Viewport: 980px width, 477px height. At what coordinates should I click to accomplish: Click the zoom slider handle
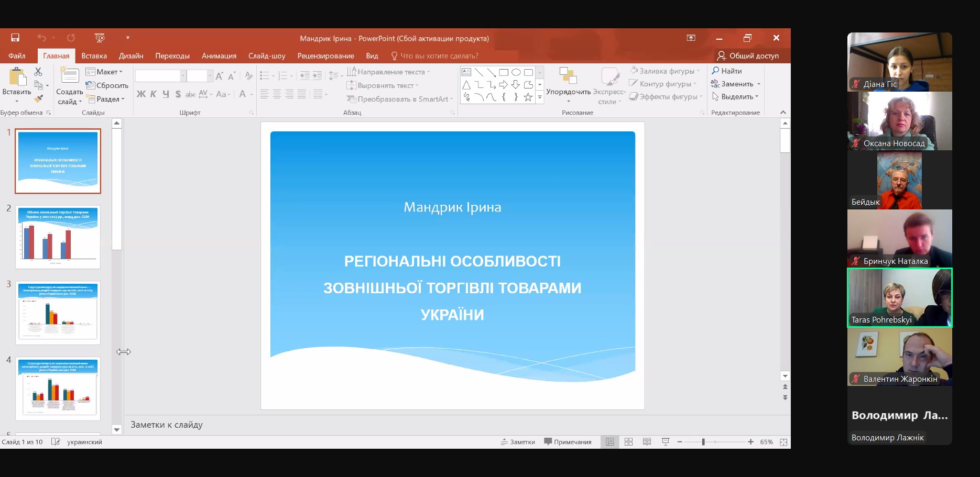pyautogui.click(x=703, y=442)
